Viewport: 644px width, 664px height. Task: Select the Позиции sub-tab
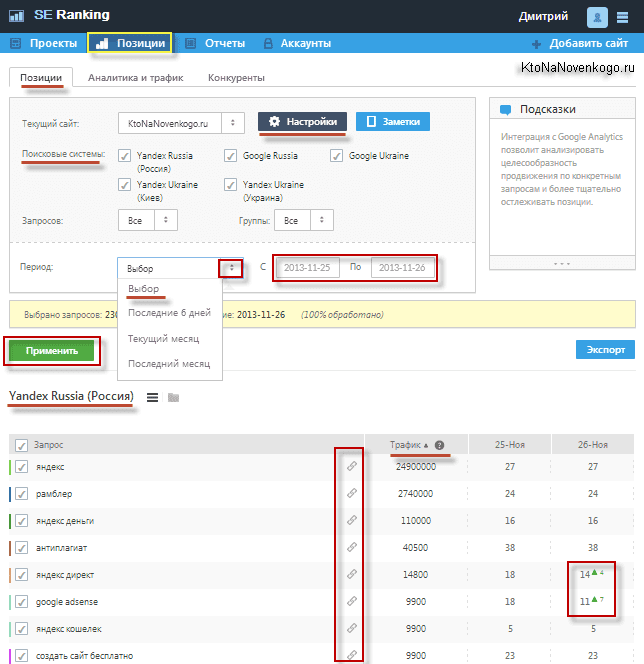[41, 77]
